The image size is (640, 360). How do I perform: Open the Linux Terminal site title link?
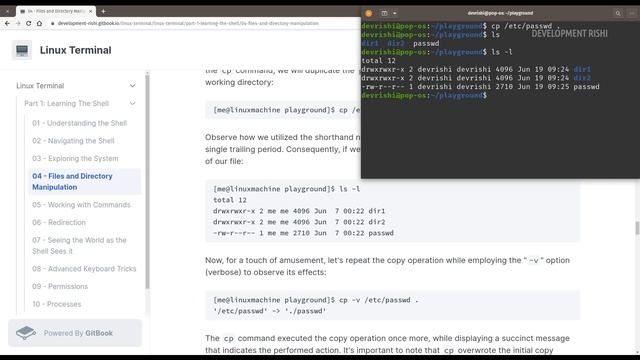tap(76, 50)
